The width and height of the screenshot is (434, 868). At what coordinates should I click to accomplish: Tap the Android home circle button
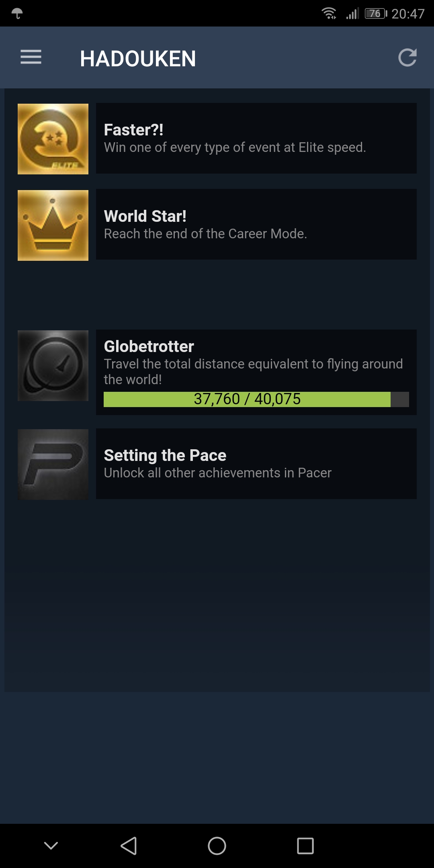point(217,846)
